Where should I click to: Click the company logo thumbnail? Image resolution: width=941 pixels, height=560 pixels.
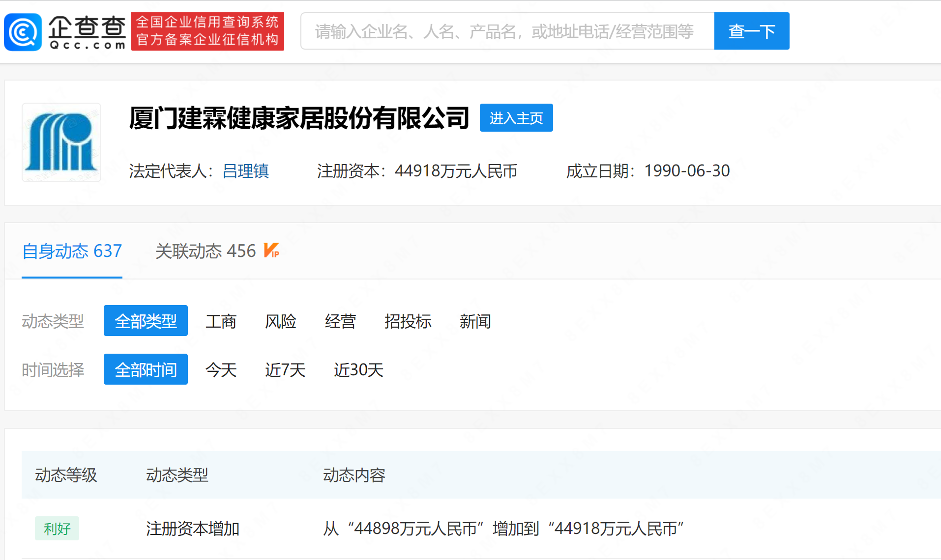click(x=61, y=142)
